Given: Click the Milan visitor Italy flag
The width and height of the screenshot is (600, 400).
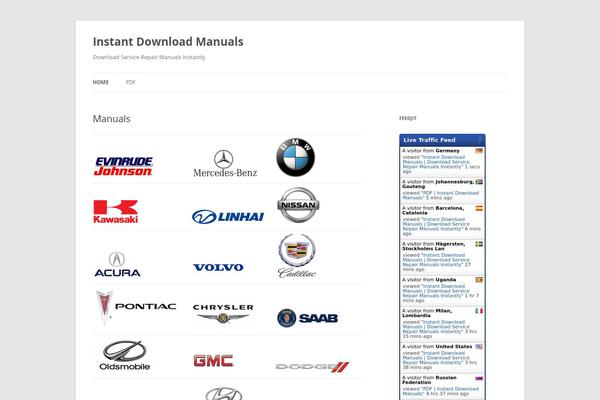Looking at the screenshot, I should point(479,311).
